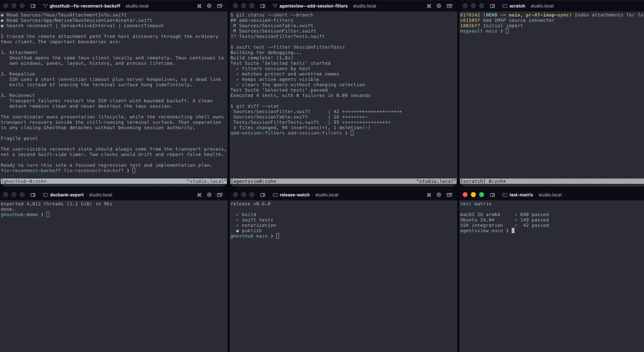
Task: Select tmux tab [agentsvie0:zsh* in status bar
Action: (x=253, y=181)
